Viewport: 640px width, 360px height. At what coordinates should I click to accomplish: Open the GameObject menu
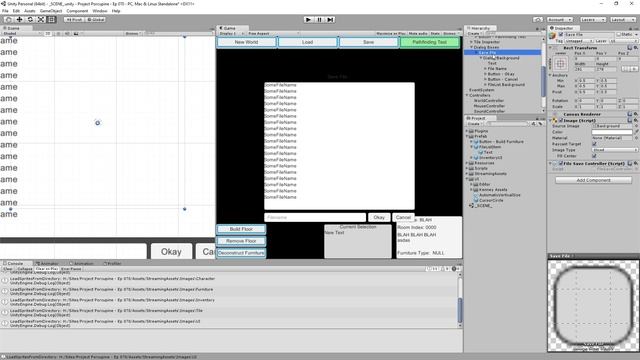pos(51,11)
